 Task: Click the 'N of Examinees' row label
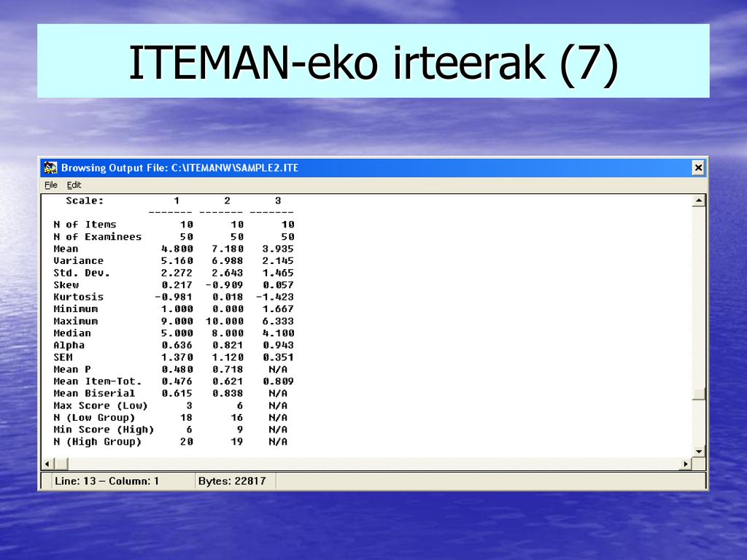pos(98,237)
